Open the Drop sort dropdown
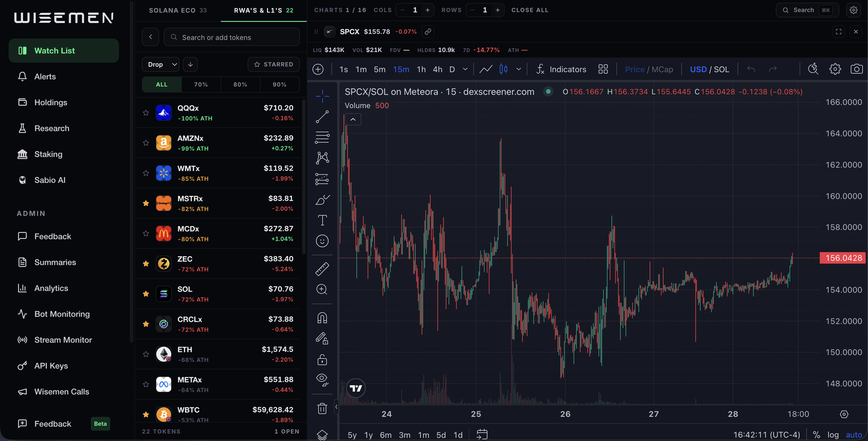The width and height of the screenshot is (868, 441). click(x=161, y=64)
